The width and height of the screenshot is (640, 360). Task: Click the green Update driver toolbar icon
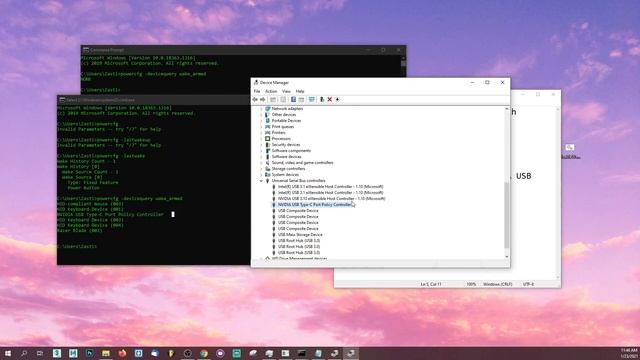(x=322, y=100)
